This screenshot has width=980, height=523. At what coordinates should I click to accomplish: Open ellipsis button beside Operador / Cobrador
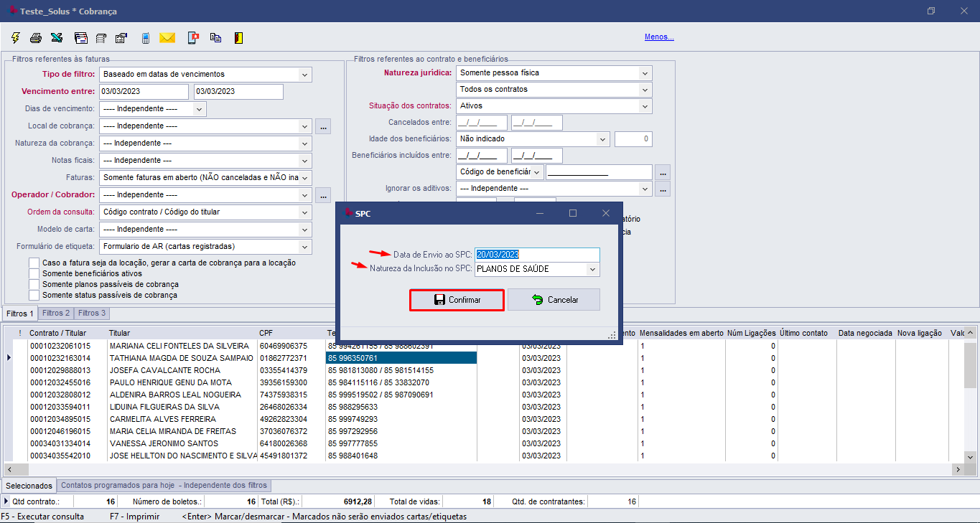[x=323, y=195]
